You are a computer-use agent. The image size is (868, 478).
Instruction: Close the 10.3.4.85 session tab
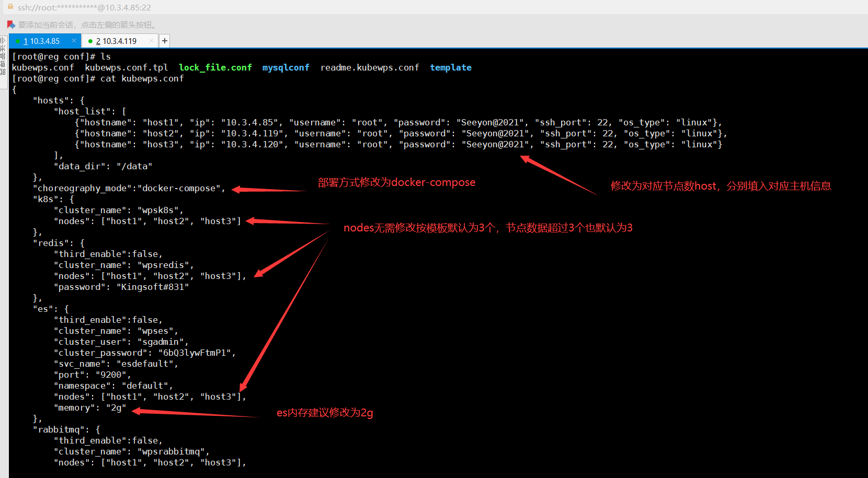pos(74,41)
